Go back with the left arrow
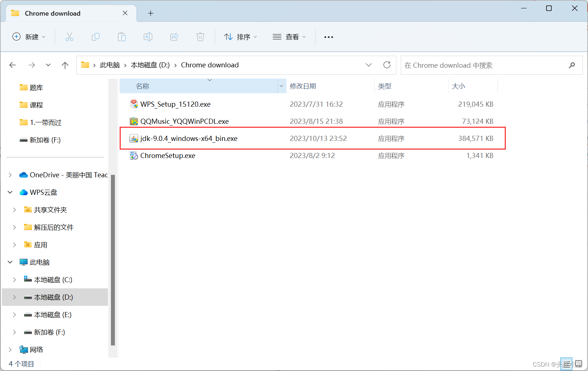This screenshot has height=371, width=588. click(x=13, y=65)
